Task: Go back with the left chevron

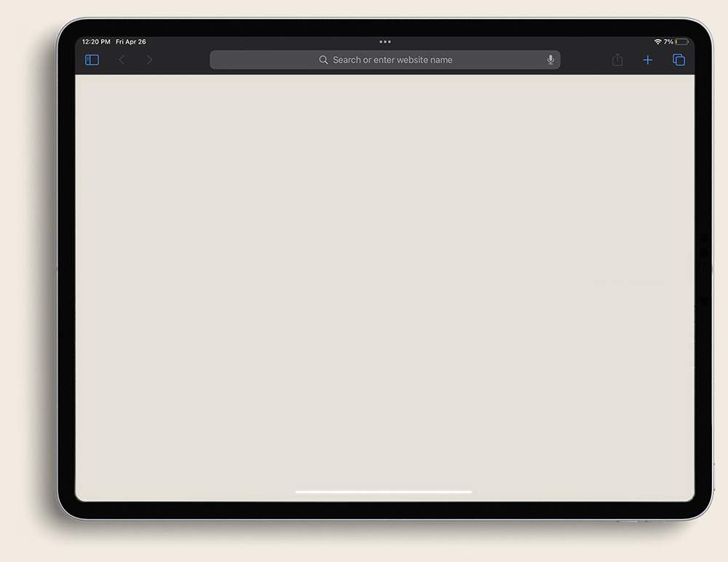Action: coord(122,60)
